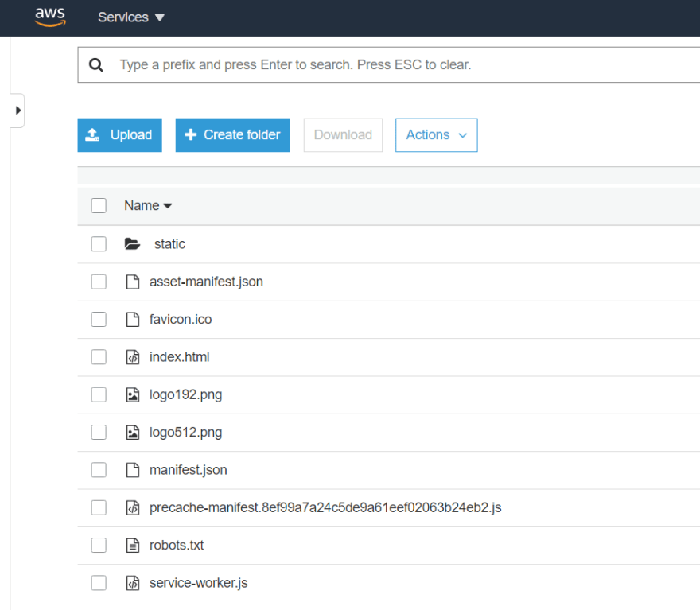The image size is (700, 610).
Task: Open the Actions dropdown
Action: (x=436, y=135)
